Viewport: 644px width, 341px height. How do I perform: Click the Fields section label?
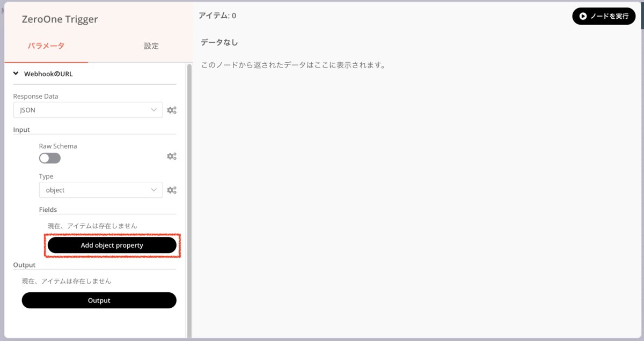pyautogui.click(x=48, y=210)
